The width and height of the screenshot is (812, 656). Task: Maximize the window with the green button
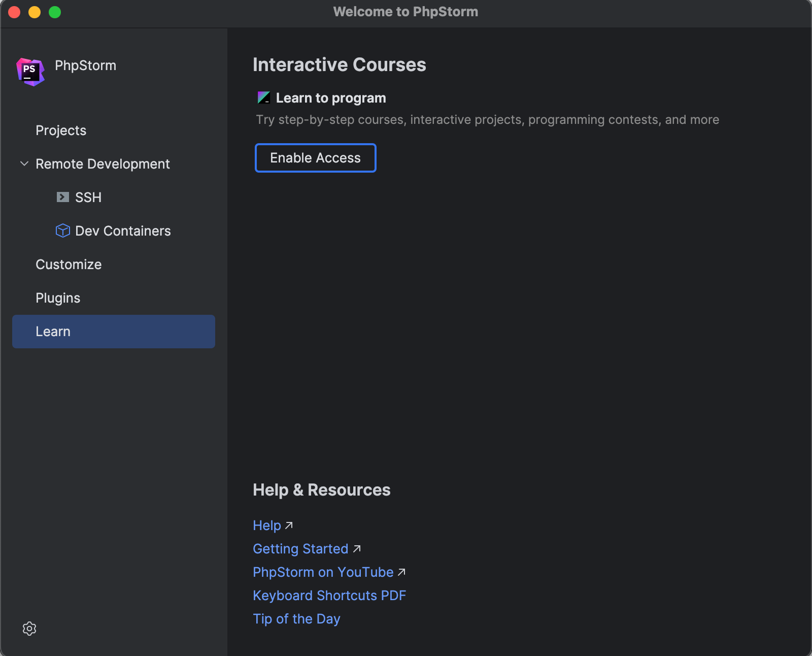pos(55,12)
